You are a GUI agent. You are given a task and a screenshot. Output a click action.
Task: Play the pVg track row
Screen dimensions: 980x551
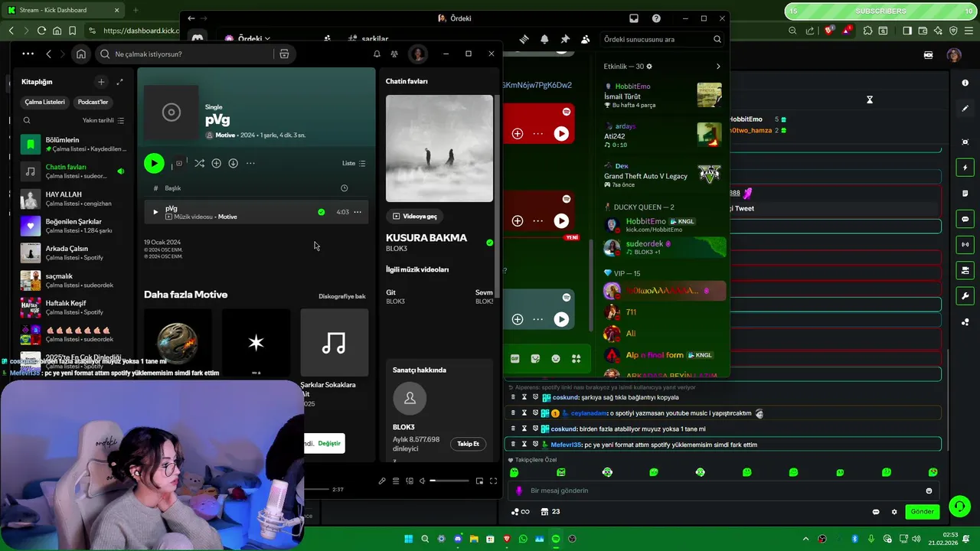[x=155, y=212]
